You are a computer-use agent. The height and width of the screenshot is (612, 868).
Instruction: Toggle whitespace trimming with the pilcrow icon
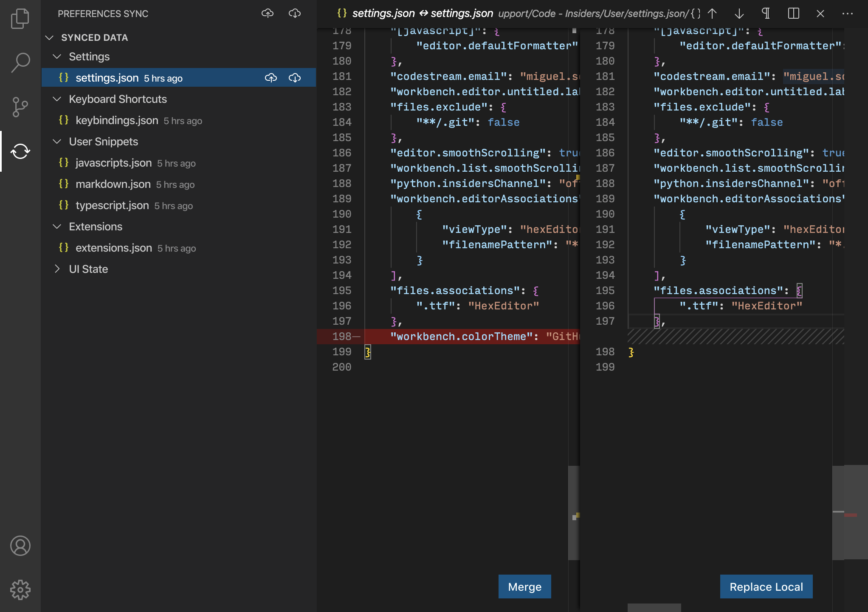766,14
